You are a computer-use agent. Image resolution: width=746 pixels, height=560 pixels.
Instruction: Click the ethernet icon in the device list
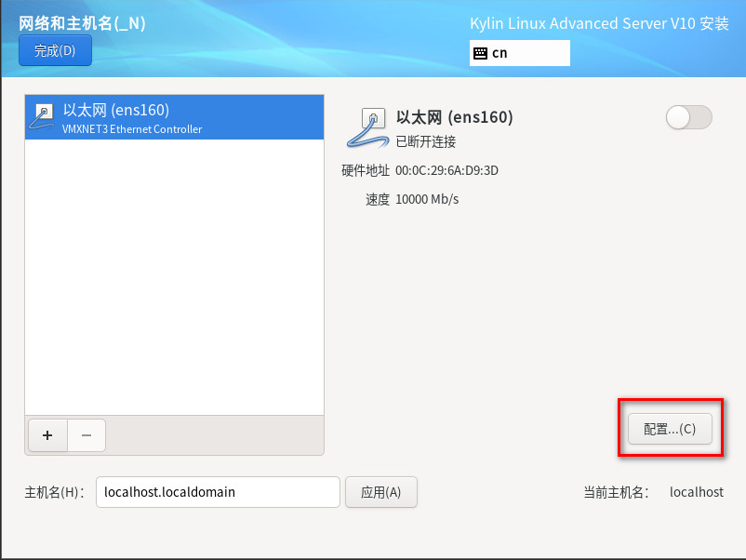(x=42, y=117)
